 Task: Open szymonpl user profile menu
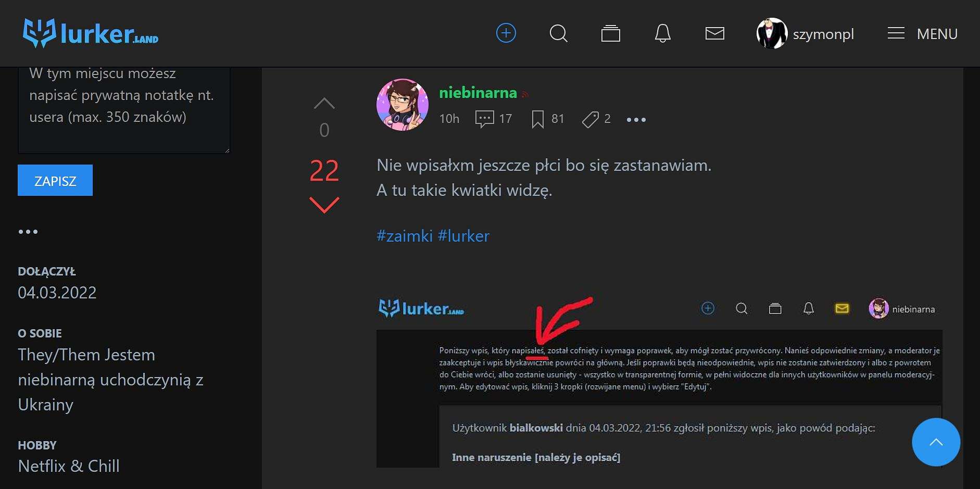(x=805, y=34)
